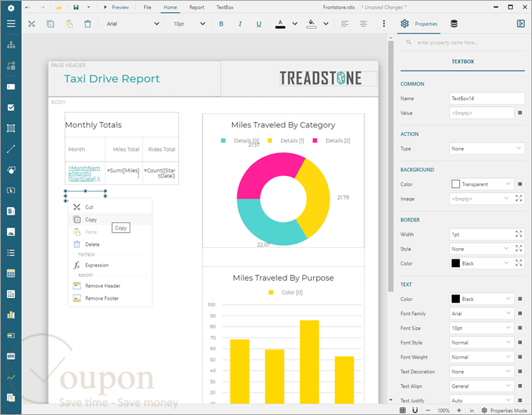Select the Sparkline tool in toolbox

(x=11, y=377)
